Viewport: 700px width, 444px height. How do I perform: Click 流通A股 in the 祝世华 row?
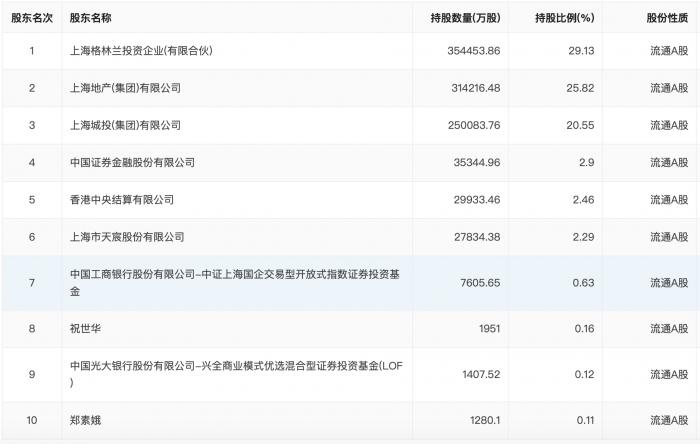tap(669, 329)
